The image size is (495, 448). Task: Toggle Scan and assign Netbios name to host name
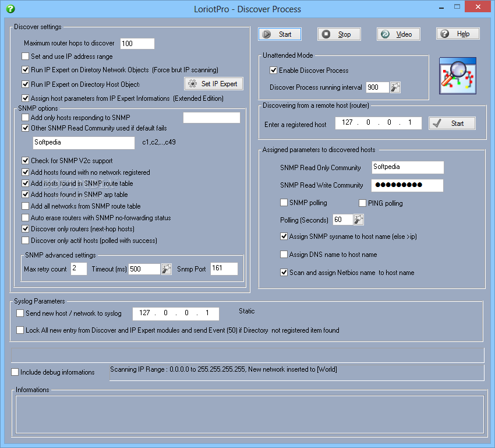[x=284, y=272]
